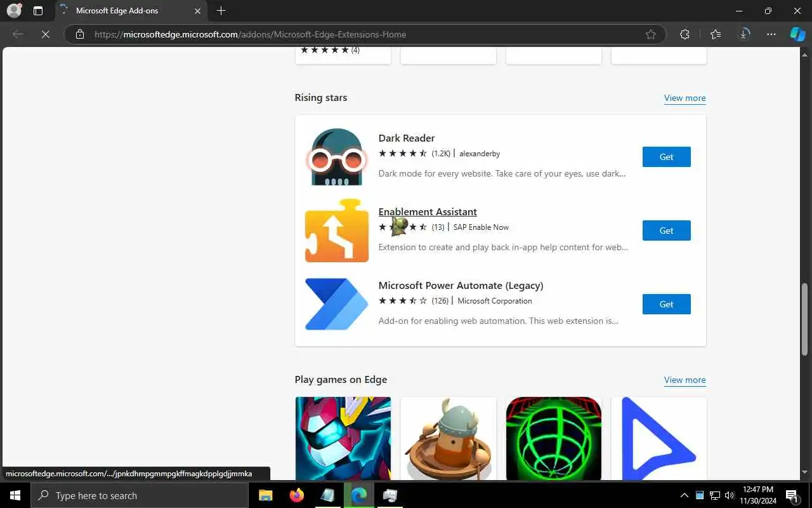
Task: Click the 'Play games on Edge' heading
Action: click(341, 380)
